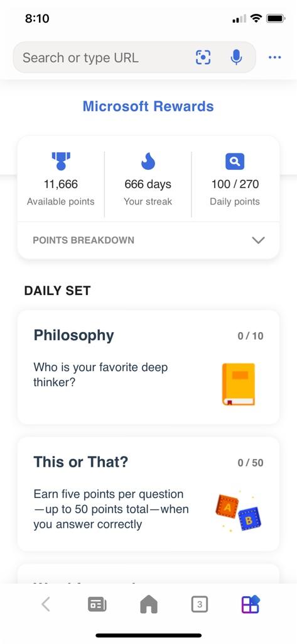
Task: Tap the flame streak icon
Action: [148, 161]
